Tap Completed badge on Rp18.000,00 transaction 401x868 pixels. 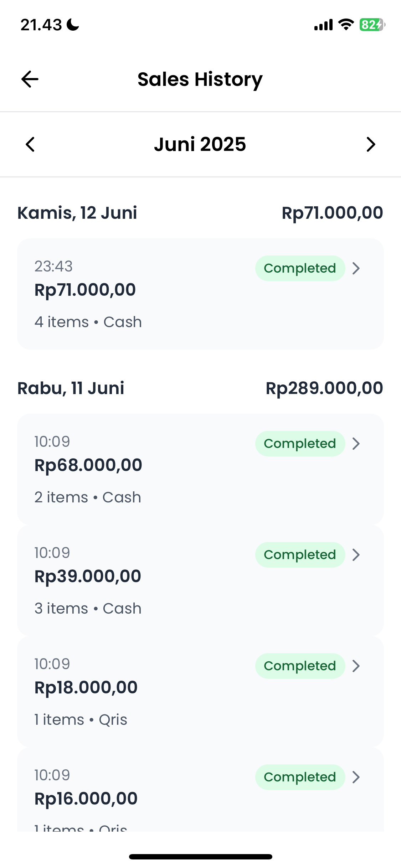(x=300, y=666)
